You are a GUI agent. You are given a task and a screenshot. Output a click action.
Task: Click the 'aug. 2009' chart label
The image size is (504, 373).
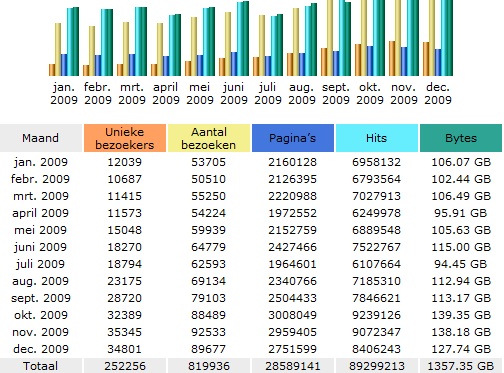pyautogui.click(x=302, y=94)
